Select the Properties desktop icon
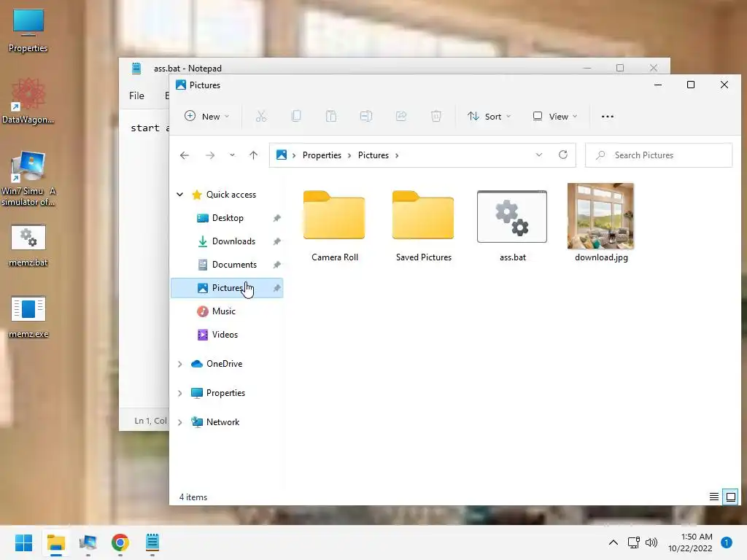Screen dimensions: 747x560 28,31
